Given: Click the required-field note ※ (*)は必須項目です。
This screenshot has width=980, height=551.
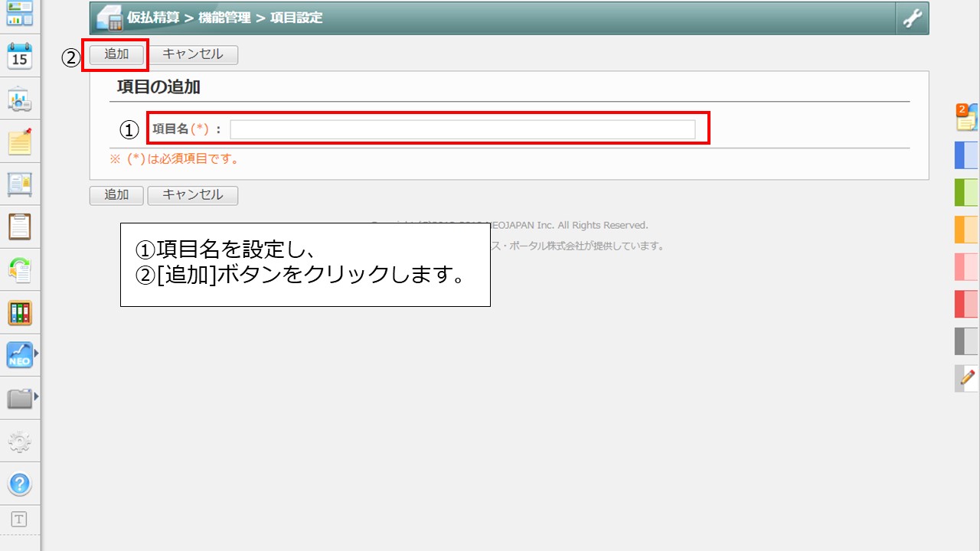Looking at the screenshot, I should click(x=175, y=159).
